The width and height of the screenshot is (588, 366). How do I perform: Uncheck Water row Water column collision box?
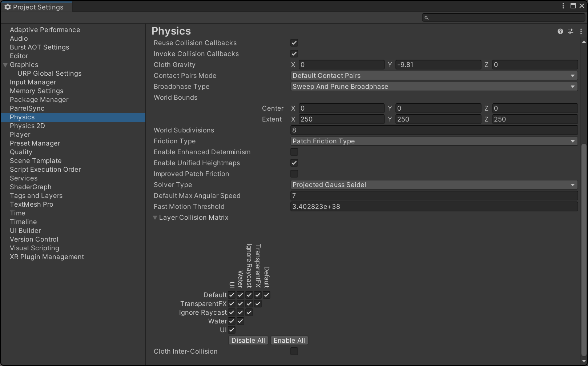[x=241, y=321]
